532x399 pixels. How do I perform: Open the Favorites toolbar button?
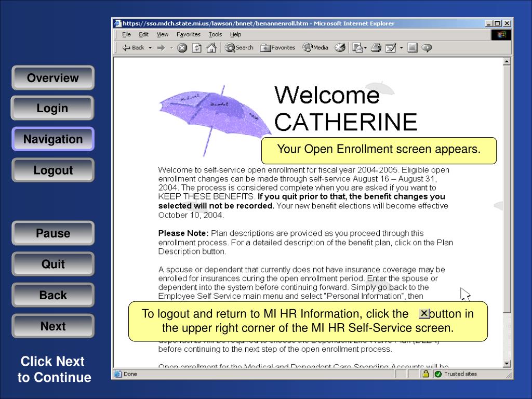(x=277, y=48)
